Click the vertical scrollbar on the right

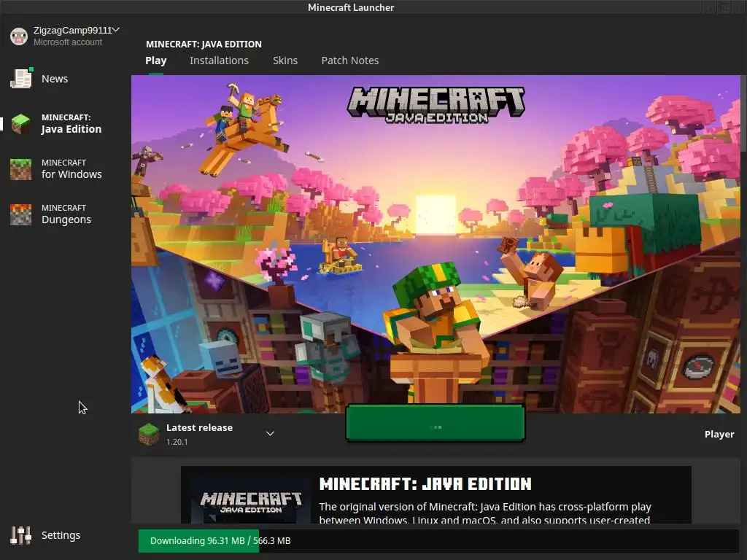[743, 114]
